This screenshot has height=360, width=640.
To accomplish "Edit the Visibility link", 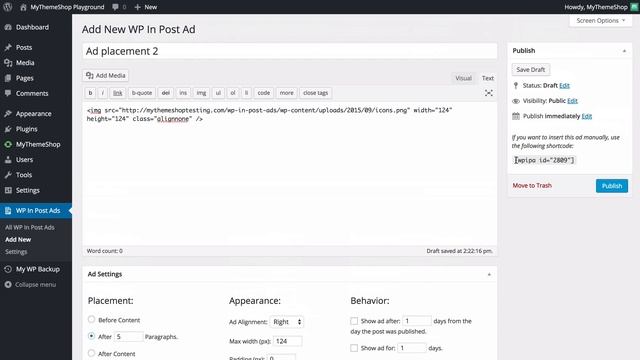I will pos(572,101).
